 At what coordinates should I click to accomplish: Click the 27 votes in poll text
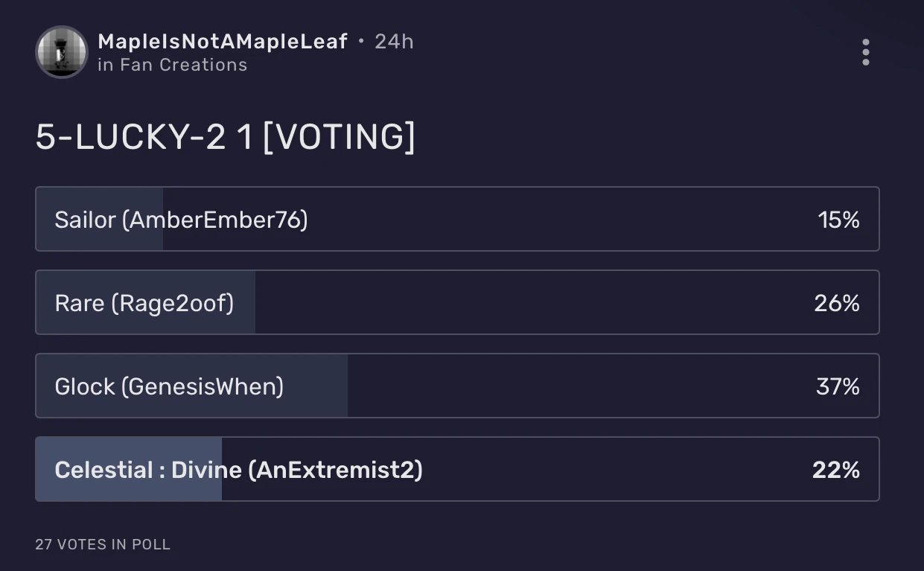pos(103,544)
